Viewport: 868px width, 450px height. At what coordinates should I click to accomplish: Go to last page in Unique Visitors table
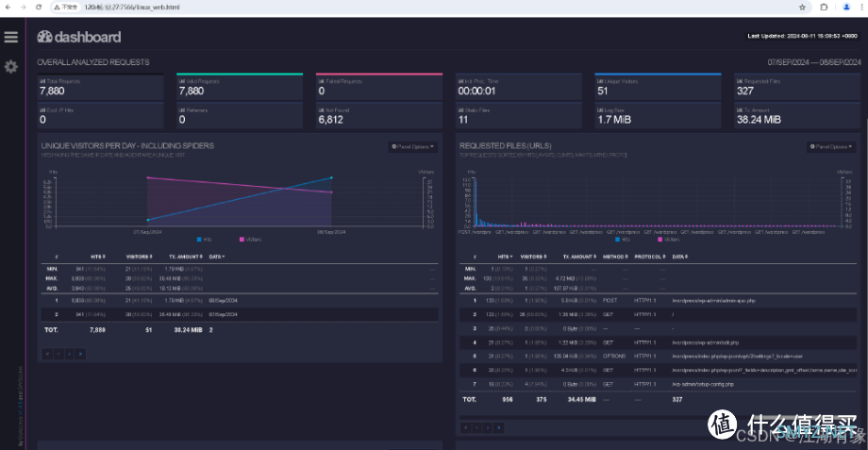tap(80, 354)
